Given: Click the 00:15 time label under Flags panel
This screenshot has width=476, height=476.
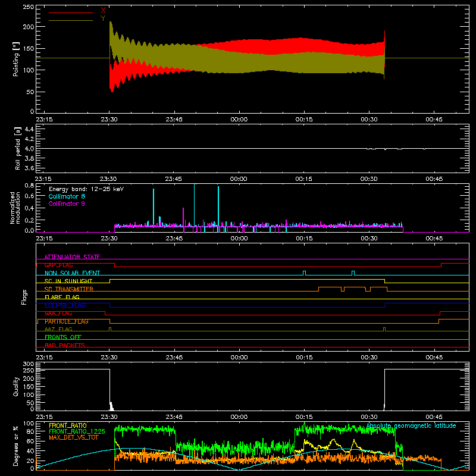Looking at the screenshot, I should pyautogui.click(x=304, y=358).
